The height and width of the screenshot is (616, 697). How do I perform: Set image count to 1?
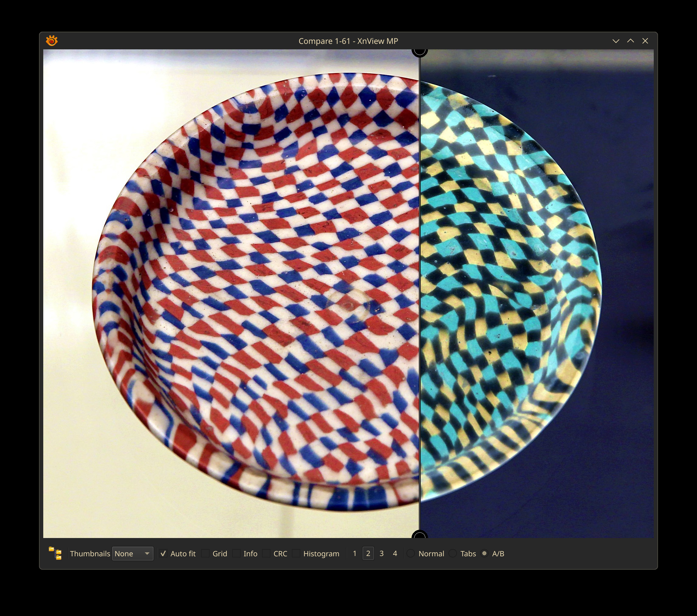[355, 554]
